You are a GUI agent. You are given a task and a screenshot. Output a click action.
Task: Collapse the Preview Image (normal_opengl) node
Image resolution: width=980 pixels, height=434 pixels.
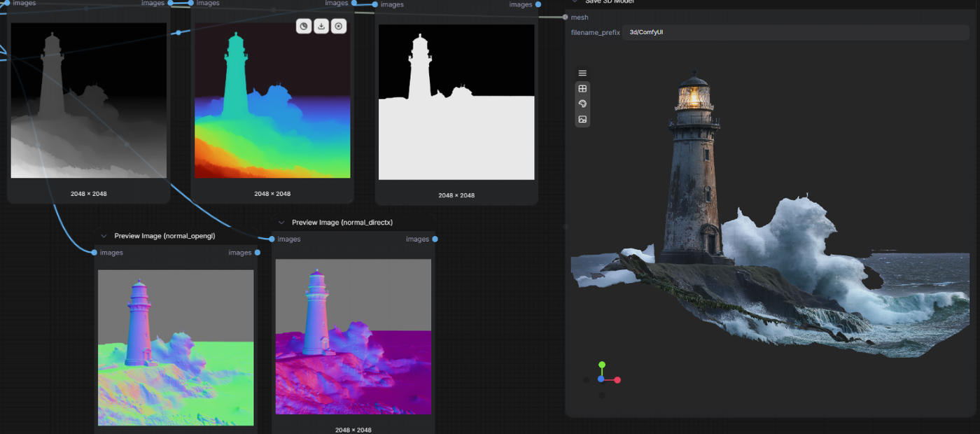click(x=104, y=236)
